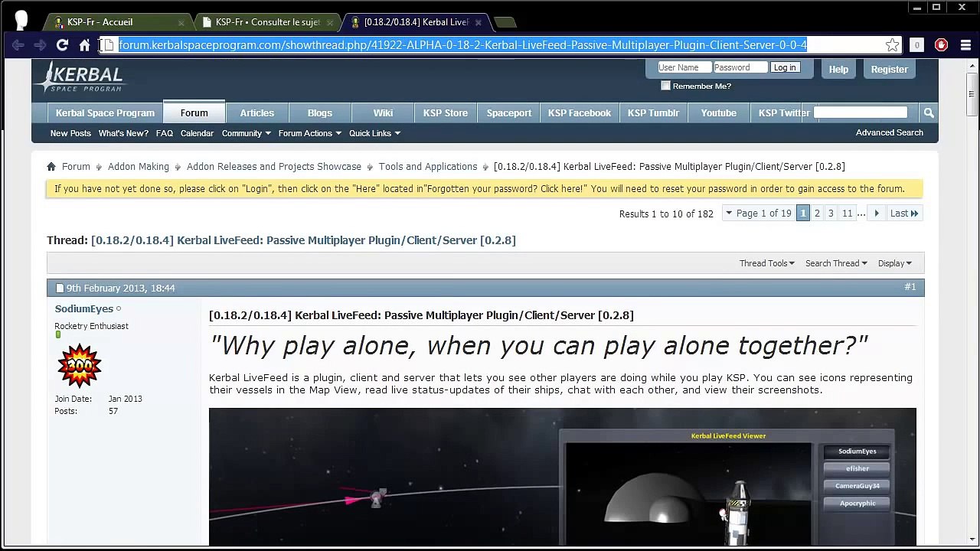Open the New Posts link
The height and width of the screenshot is (551, 980).
point(70,133)
